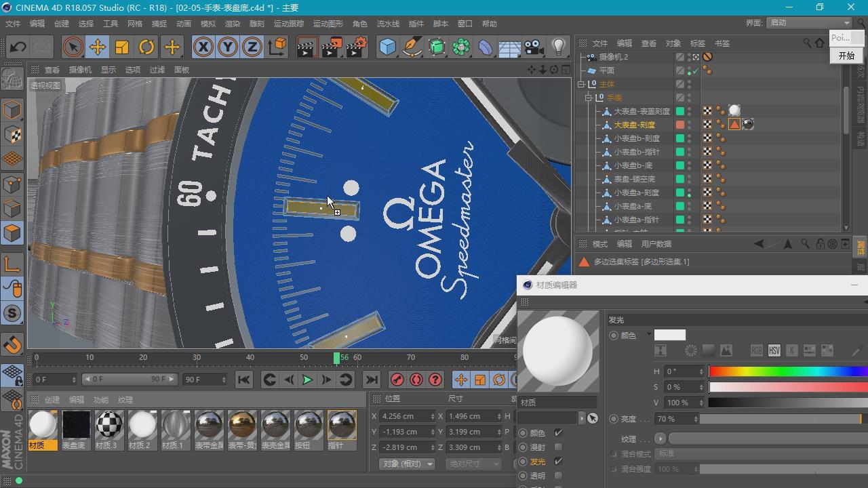Enable the Snap magnet icon

pos(12,344)
